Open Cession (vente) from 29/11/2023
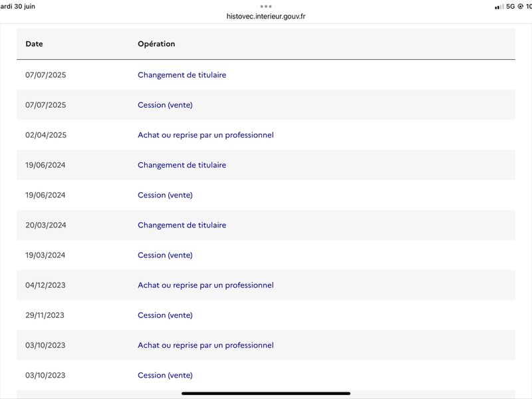Screen dimensions: 532x399 pos(165,315)
